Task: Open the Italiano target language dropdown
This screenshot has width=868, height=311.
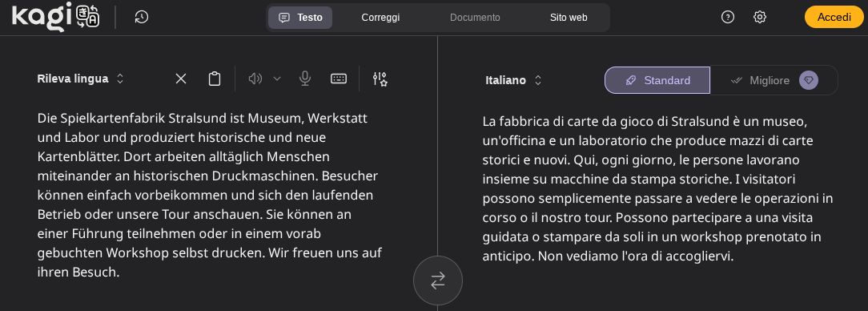Action: [513, 80]
